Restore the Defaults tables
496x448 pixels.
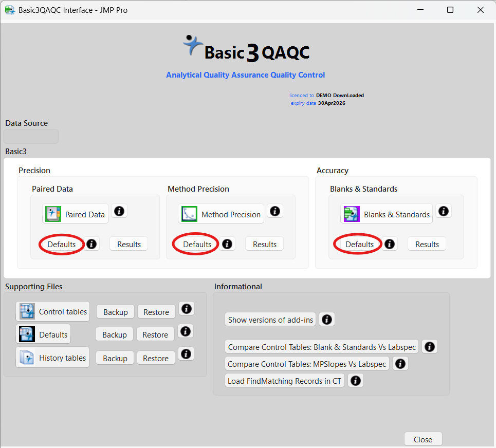[155, 334]
